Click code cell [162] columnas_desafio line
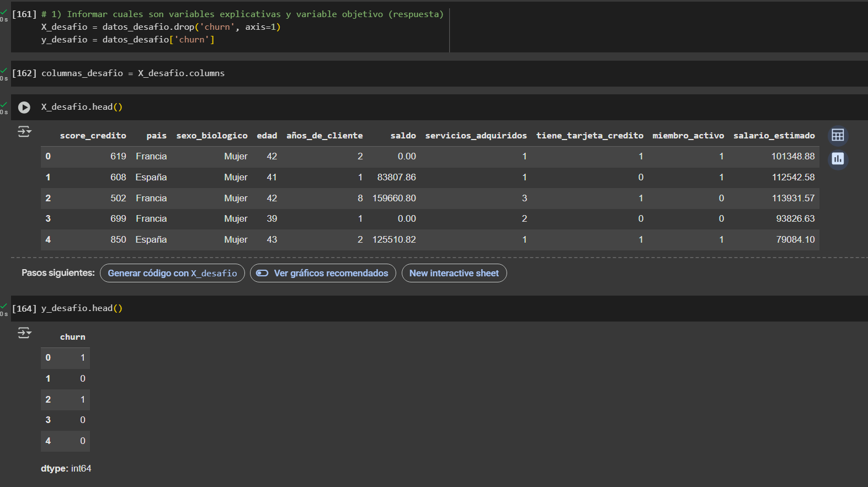This screenshot has width=868, height=487. click(133, 73)
